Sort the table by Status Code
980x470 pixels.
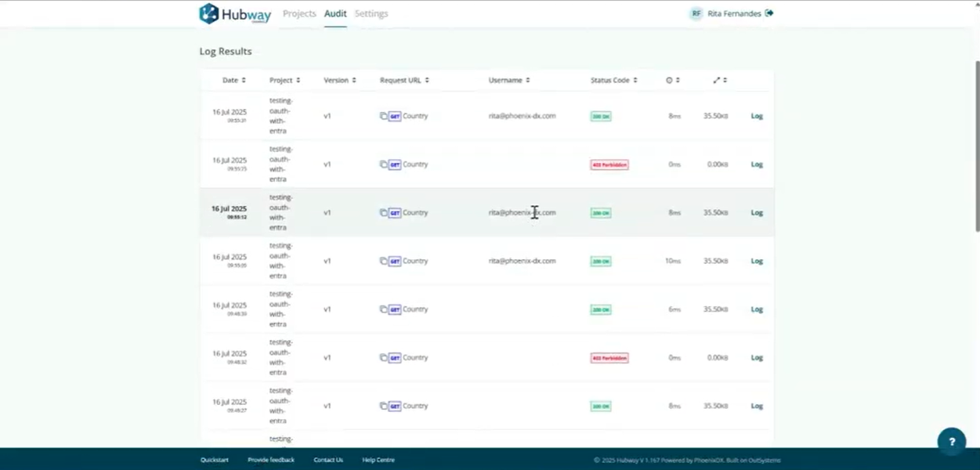(x=613, y=80)
